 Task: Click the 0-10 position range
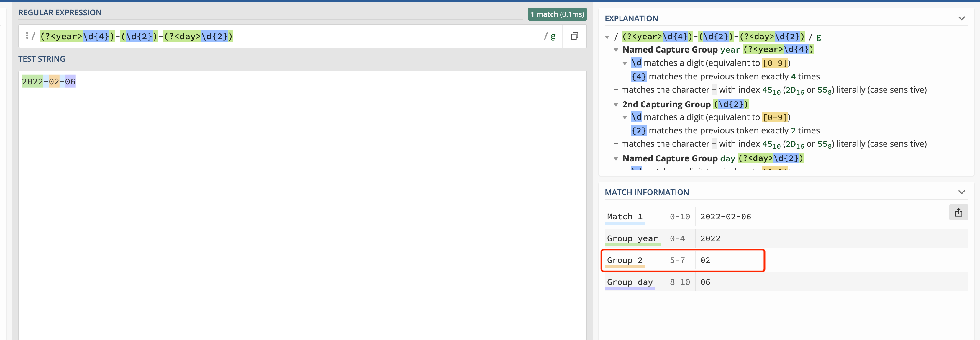click(x=679, y=217)
